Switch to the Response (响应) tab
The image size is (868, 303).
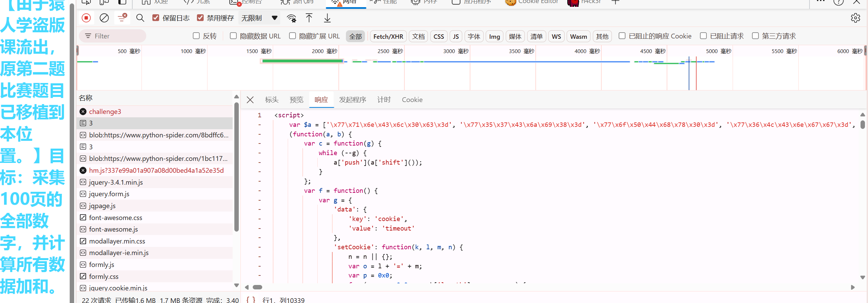point(321,100)
